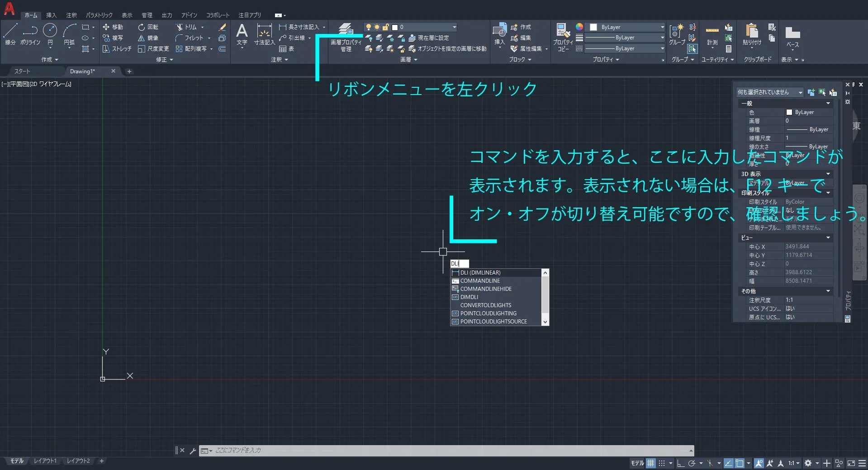Image resolution: width=868 pixels, height=470 pixels.
Task: Click the 鏡像 (Mirror) tool
Action: [148, 38]
